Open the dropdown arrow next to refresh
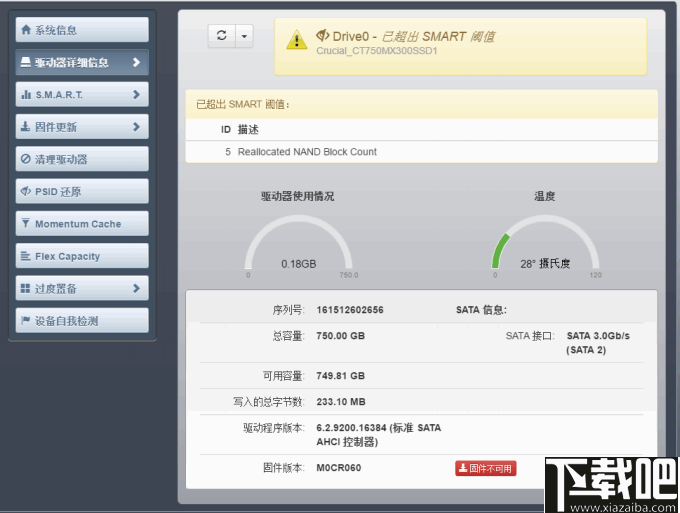The width and height of the screenshot is (680, 513). tap(244, 36)
